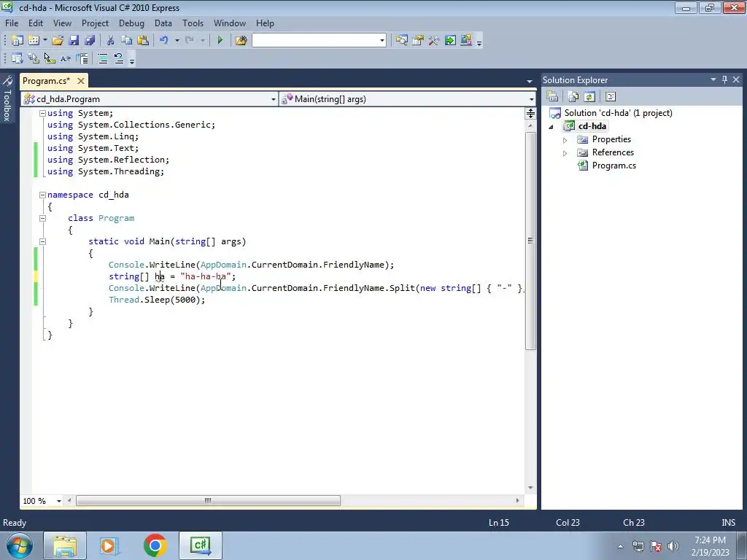The height and width of the screenshot is (560, 747).
Task: Open the Tools menu
Action: point(193,23)
